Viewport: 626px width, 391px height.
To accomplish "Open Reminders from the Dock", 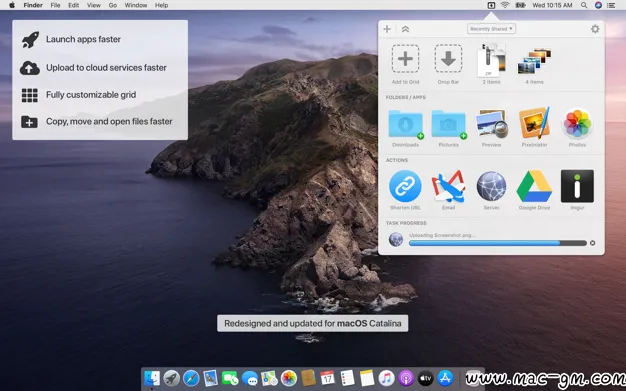I will (x=347, y=378).
